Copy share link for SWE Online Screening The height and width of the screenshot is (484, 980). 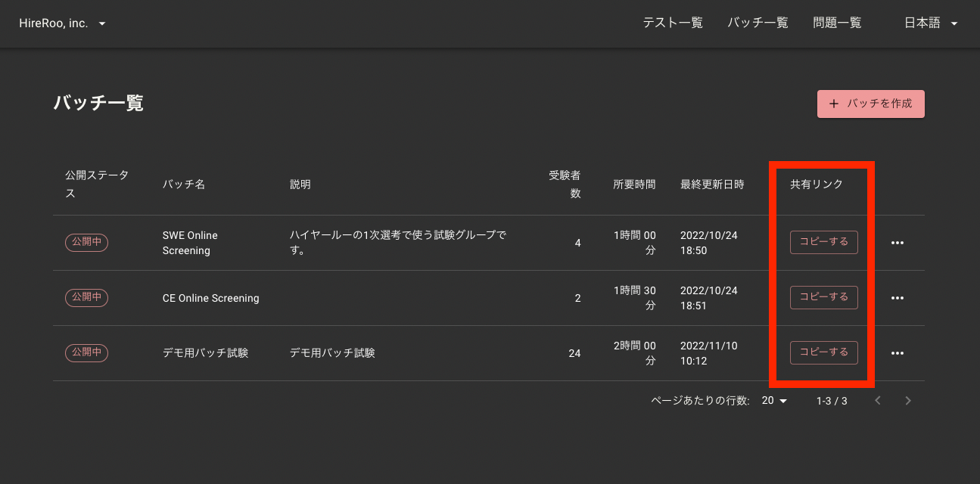click(x=823, y=242)
